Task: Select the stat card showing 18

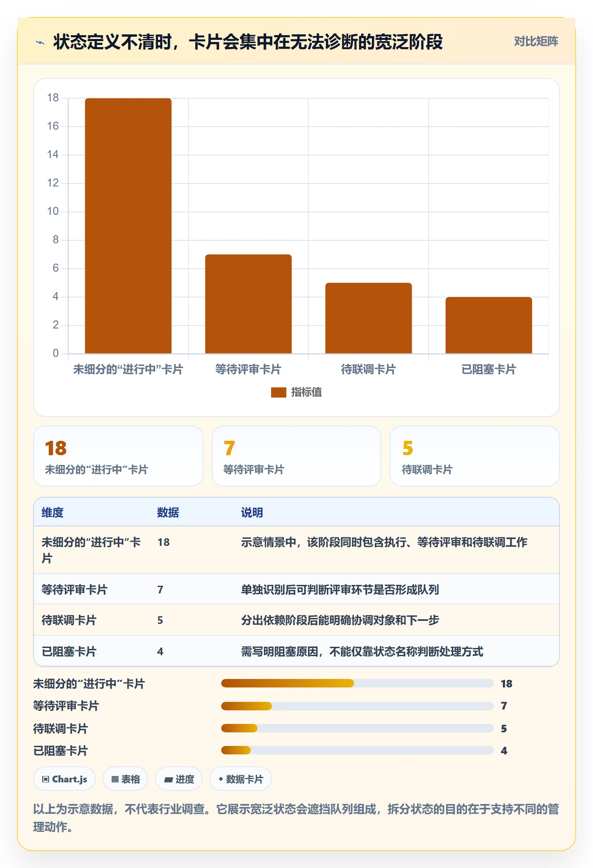Action: tap(118, 456)
